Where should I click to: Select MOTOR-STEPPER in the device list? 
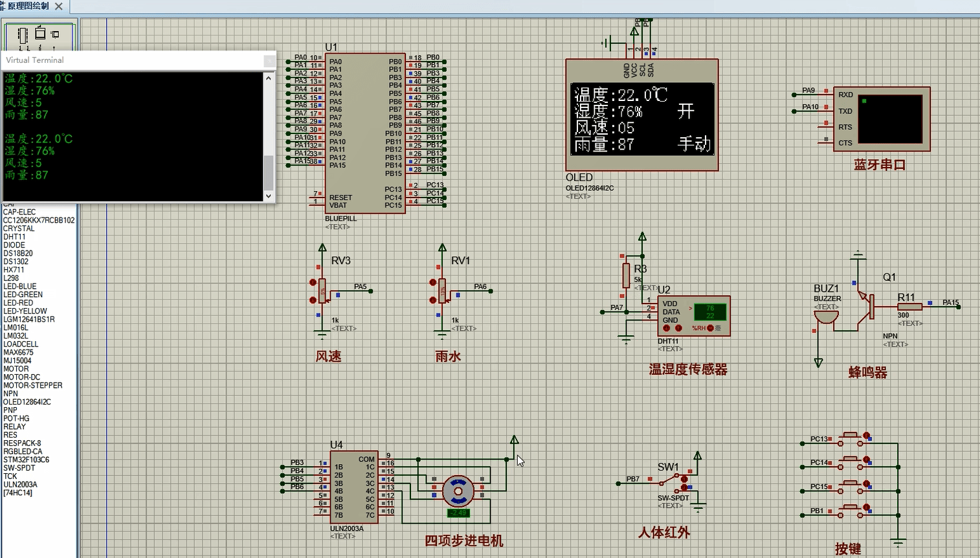point(33,385)
